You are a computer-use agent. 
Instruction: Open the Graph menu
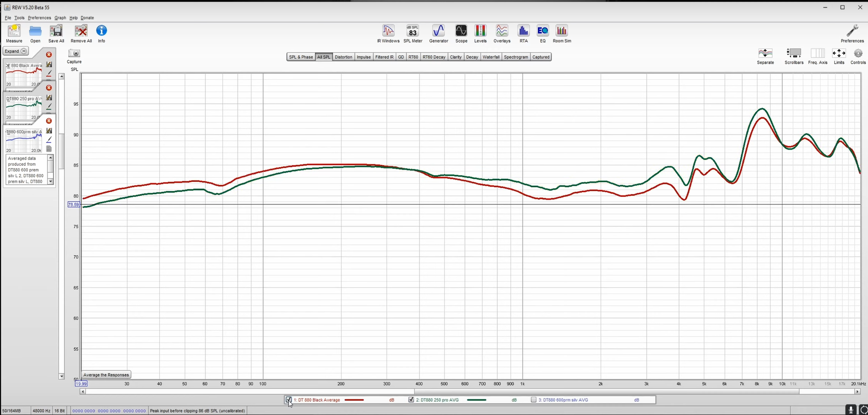[60, 17]
